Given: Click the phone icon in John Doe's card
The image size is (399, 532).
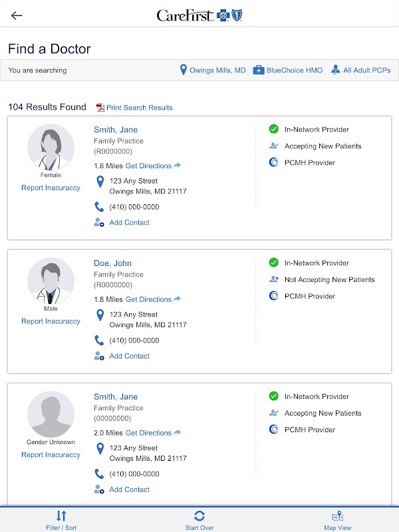Looking at the screenshot, I should 99,340.
